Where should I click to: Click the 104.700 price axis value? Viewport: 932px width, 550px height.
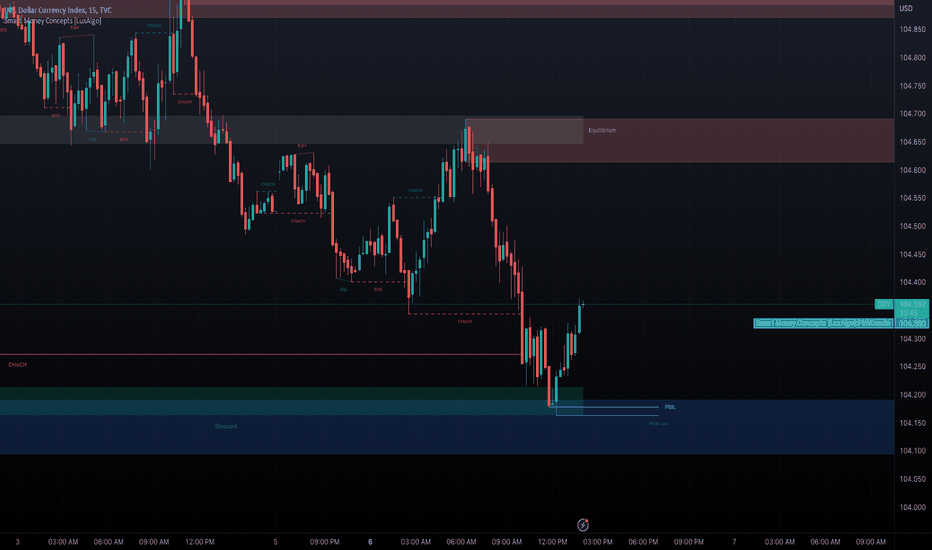[x=912, y=114]
